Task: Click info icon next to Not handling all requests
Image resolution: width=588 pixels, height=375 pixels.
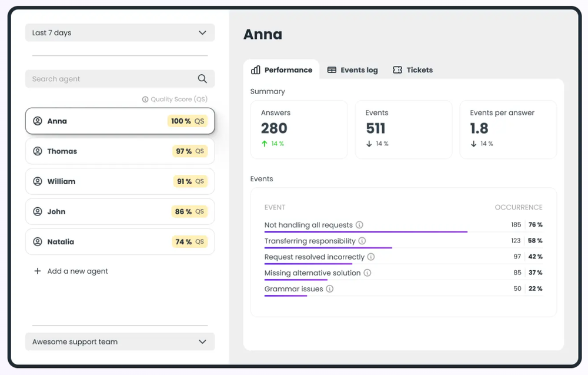Action: [359, 225]
